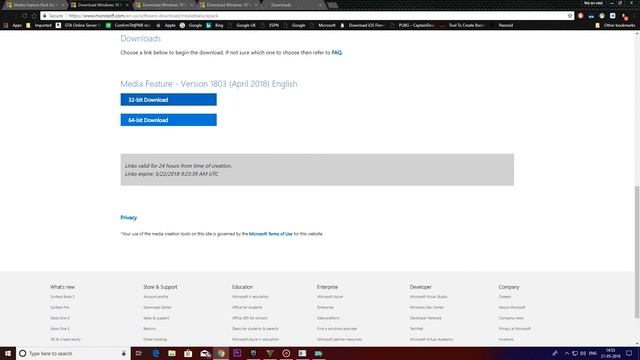Switch to the Media Feature Pack tab
The width and height of the screenshot is (640, 360).
pyautogui.click(x=35, y=5)
